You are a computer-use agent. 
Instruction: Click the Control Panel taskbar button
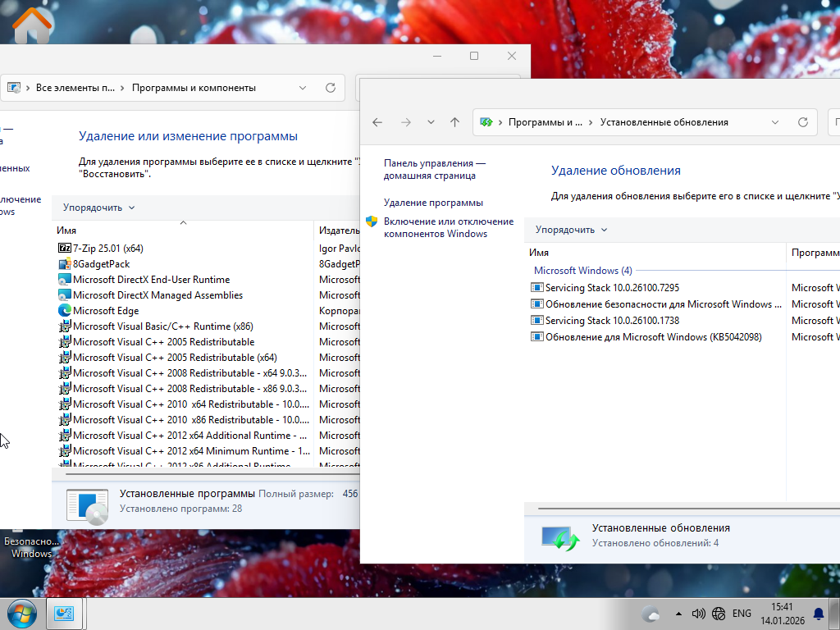[x=64, y=614]
